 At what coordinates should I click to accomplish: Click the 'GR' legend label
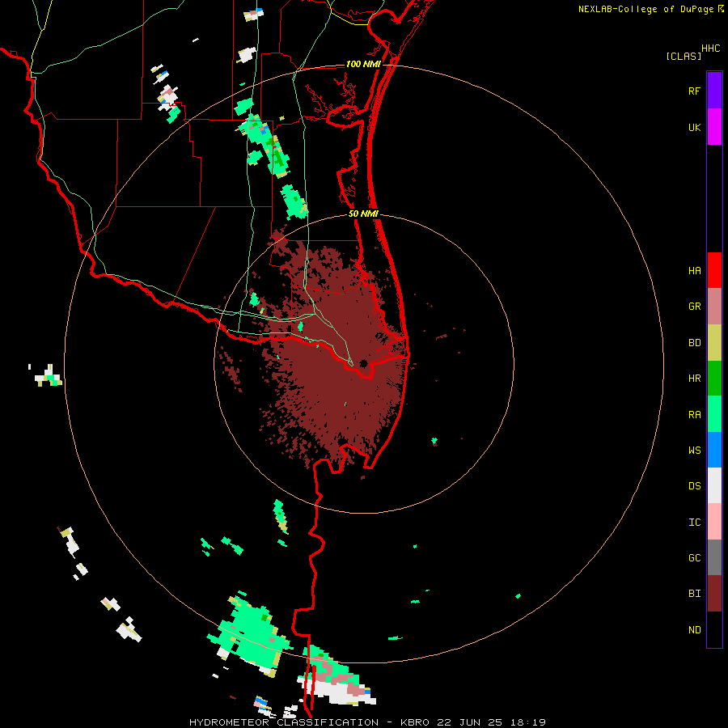[694, 307]
